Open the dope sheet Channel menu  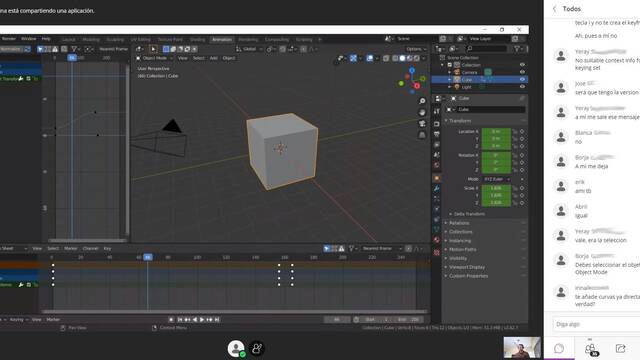click(91, 248)
